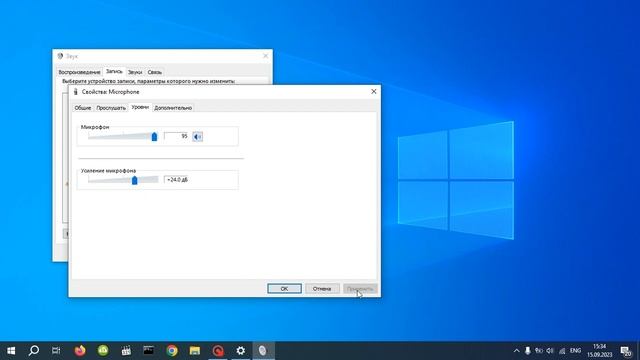This screenshot has width=640, height=360.
Task: Switch ENG input language indicator
Action: (x=575, y=351)
